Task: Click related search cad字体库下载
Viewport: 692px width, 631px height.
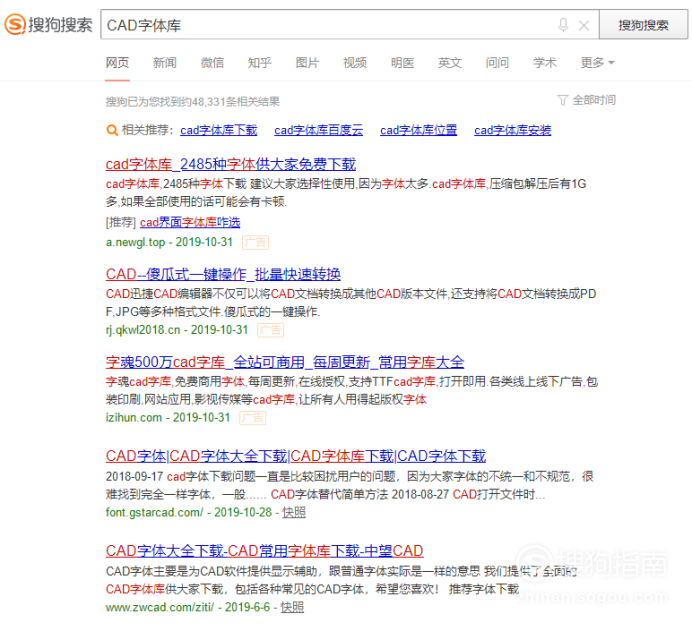Action: pos(218,130)
